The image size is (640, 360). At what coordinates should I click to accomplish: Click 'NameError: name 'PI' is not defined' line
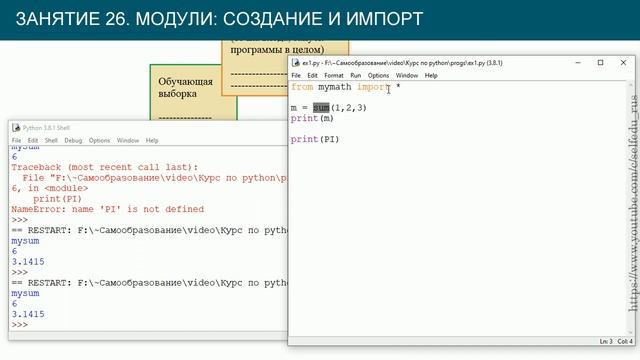coord(107,209)
